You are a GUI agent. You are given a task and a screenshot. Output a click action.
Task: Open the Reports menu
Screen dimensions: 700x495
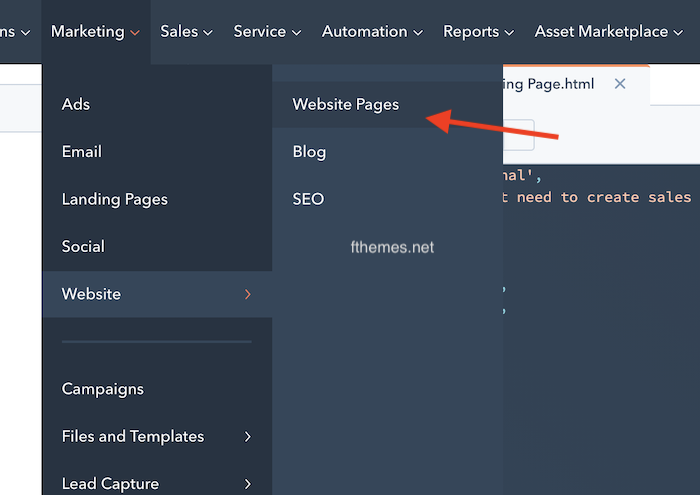click(478, 32)
